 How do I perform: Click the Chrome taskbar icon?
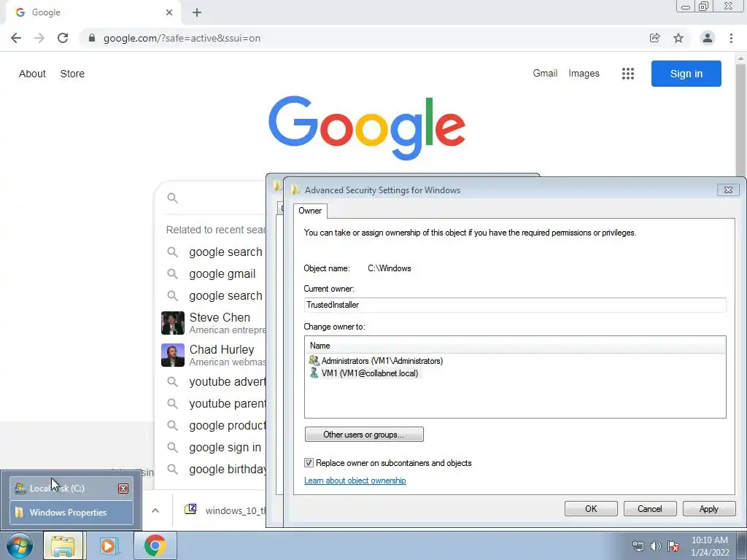pos(155,545)
